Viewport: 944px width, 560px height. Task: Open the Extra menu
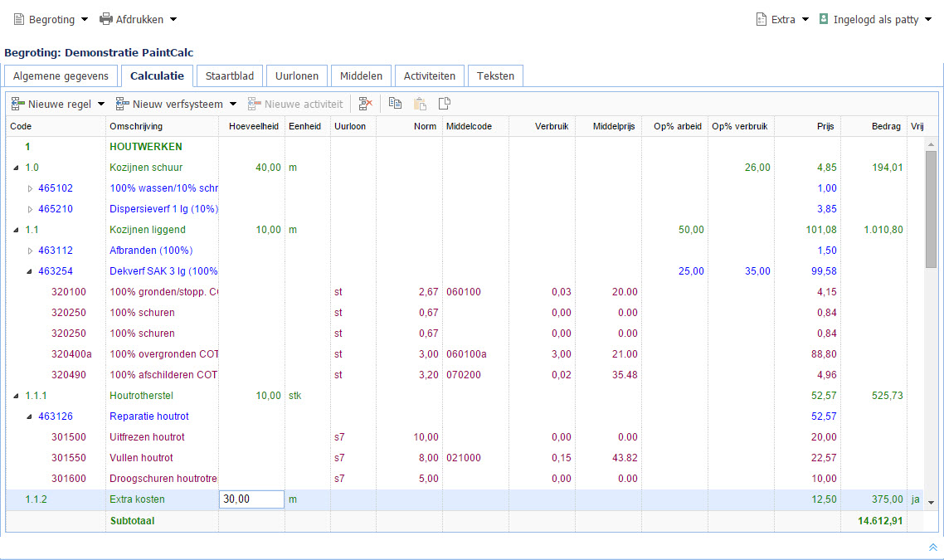click(x=782, y=19)
